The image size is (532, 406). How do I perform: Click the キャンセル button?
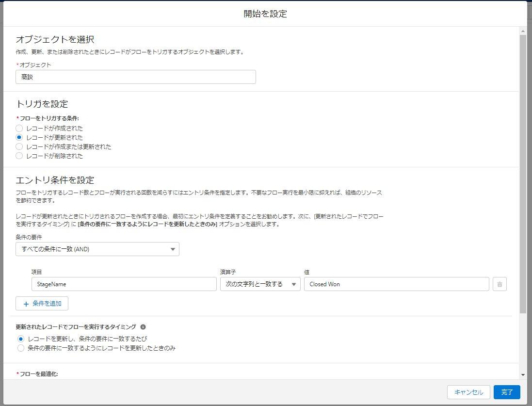[x=468, y=392]
